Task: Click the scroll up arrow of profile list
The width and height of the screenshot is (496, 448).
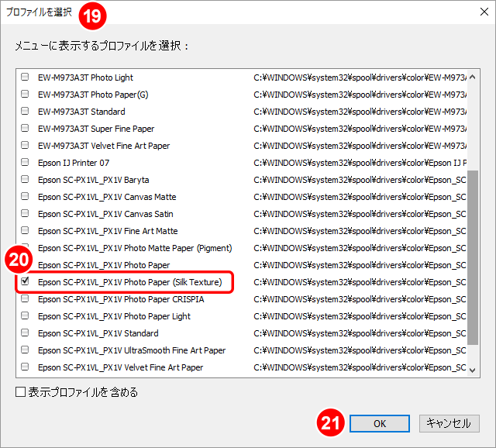Action: pos(474,75)
